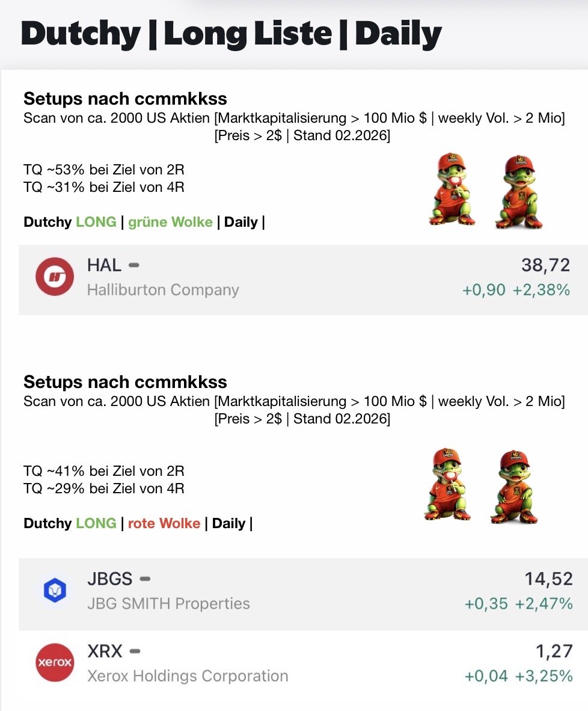588x711 pixels.
Task: Click the green 'grüne Wolke' label
Action: tap(170, 222)
